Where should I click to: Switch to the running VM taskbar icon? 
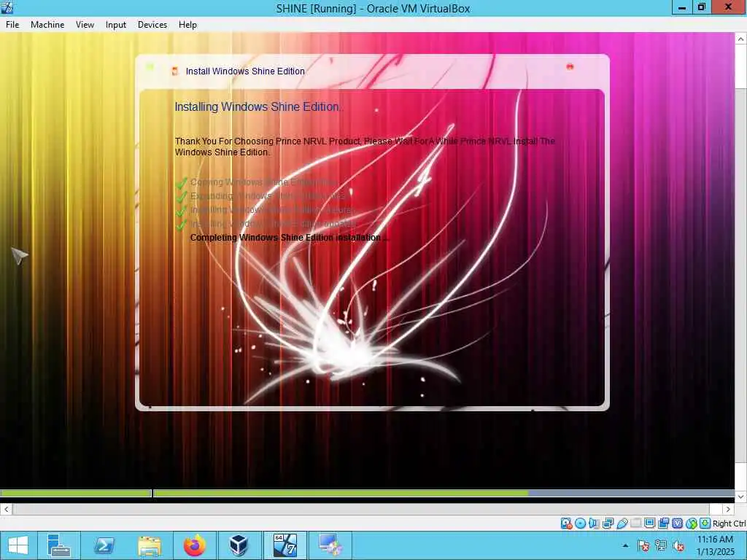coord(330,545)
